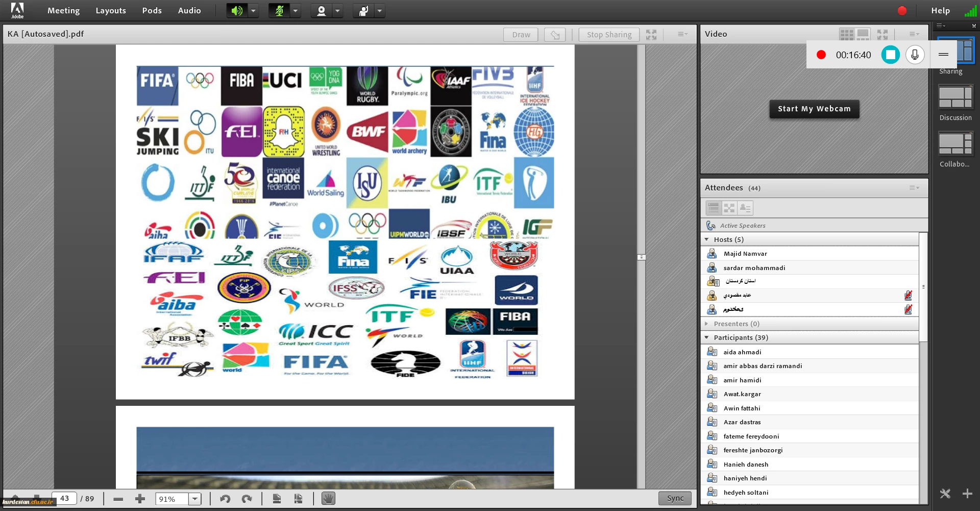The width and height of the screenshot is (980, 511).
Task: Click the raise hand status icon
Action: tap(363, 11)
